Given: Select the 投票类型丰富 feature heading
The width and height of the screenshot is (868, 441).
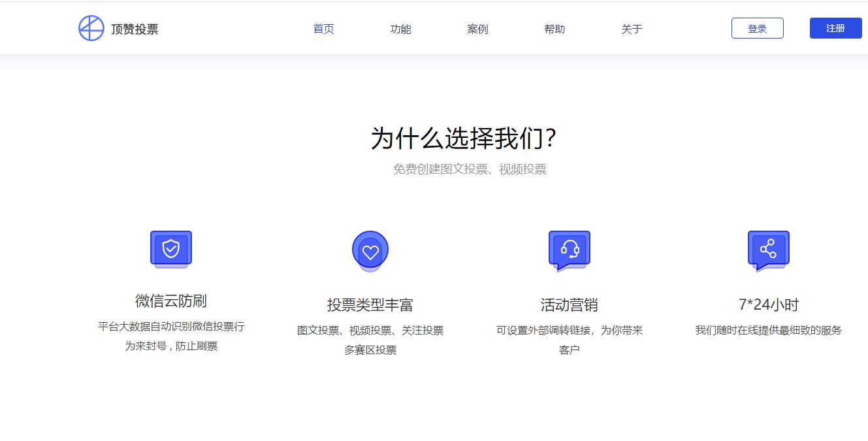Looking at the screenshot, I should click(x=370, y=302).
